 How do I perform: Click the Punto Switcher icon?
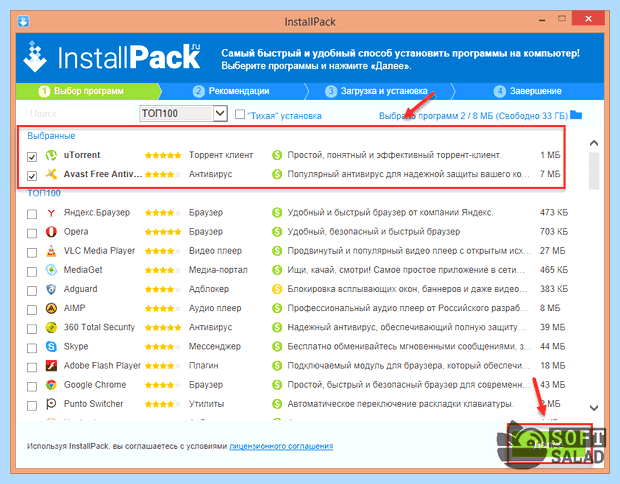(51, 404)
